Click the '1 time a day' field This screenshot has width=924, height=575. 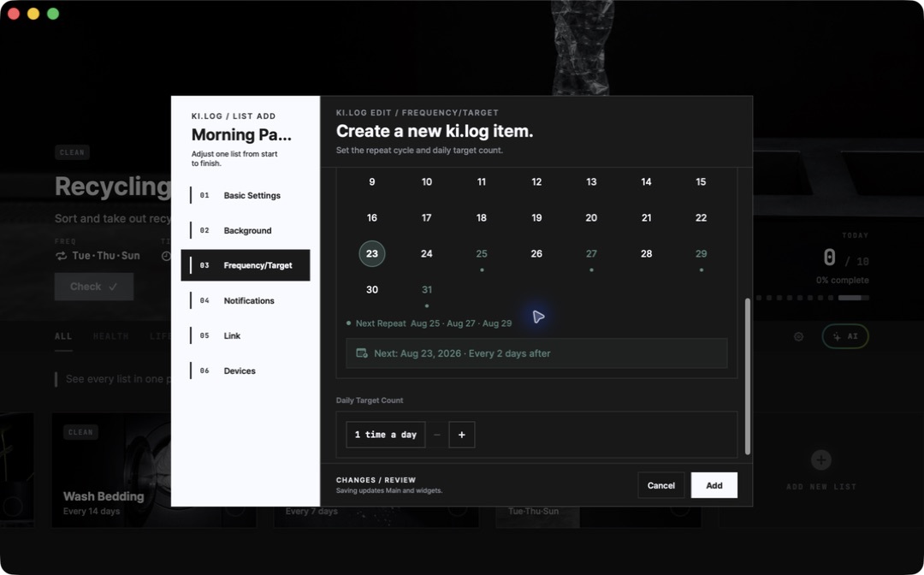pyautogui.click(x=385, y=435)
